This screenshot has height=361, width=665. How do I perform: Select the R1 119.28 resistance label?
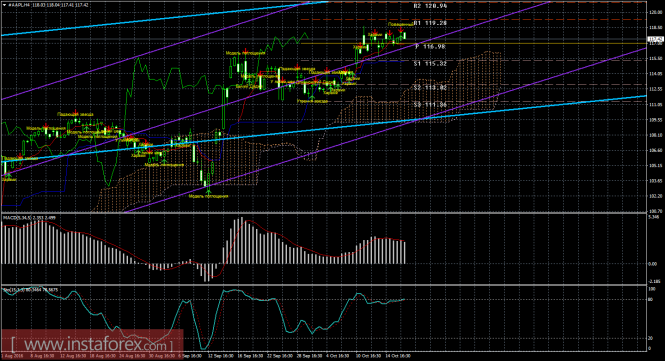(430, 23)
